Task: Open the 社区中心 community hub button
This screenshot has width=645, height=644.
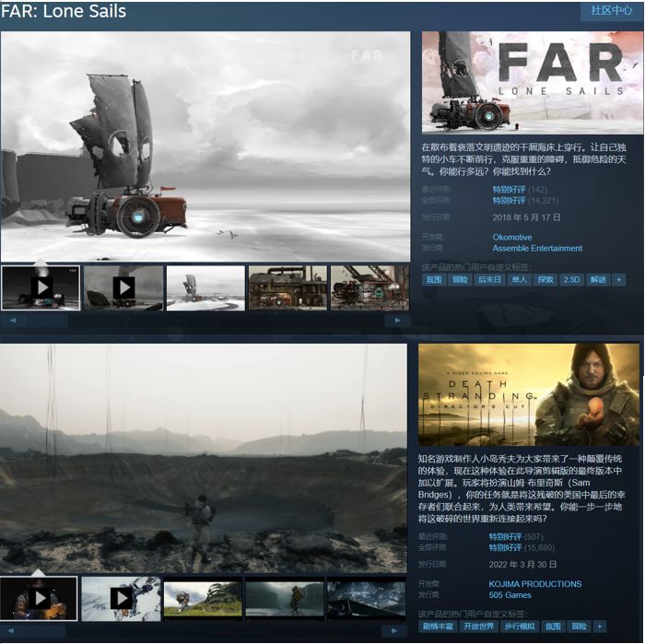Action: (611, 11)
